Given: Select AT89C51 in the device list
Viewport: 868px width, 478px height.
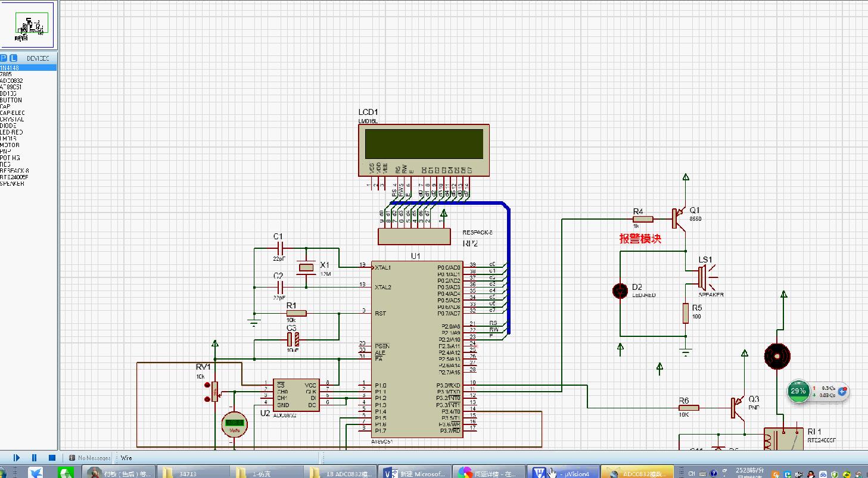Looking at the screenshot, I should coord(11,87).
